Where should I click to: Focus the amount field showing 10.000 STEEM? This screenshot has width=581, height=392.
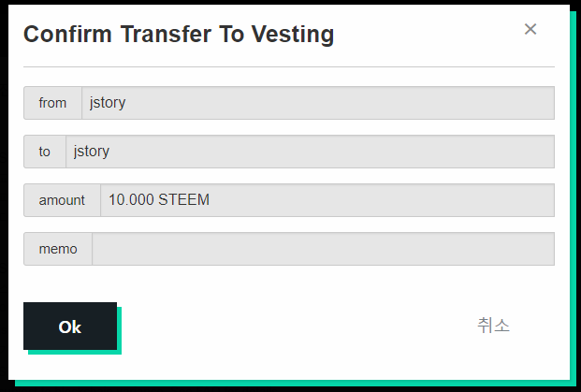point(327,200)
